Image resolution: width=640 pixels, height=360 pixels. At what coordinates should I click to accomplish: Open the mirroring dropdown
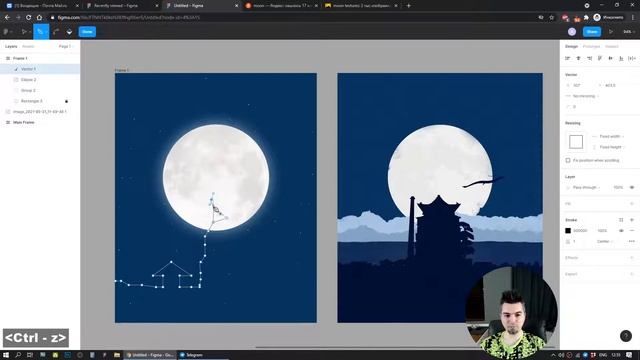tap(582, 96)
